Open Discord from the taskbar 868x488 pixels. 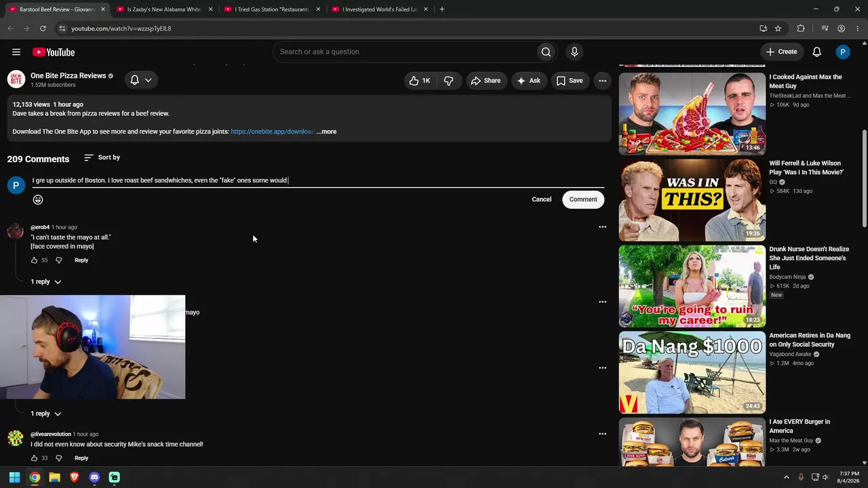pos(94,477)
